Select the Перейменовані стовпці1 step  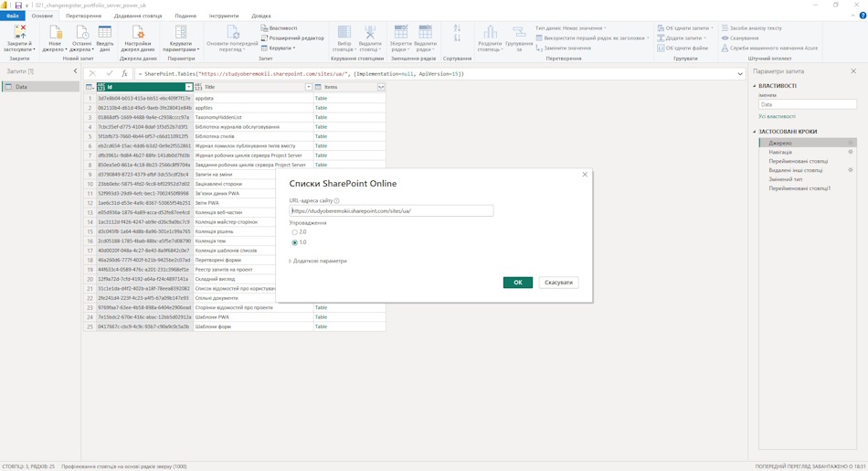pos(799,188)
